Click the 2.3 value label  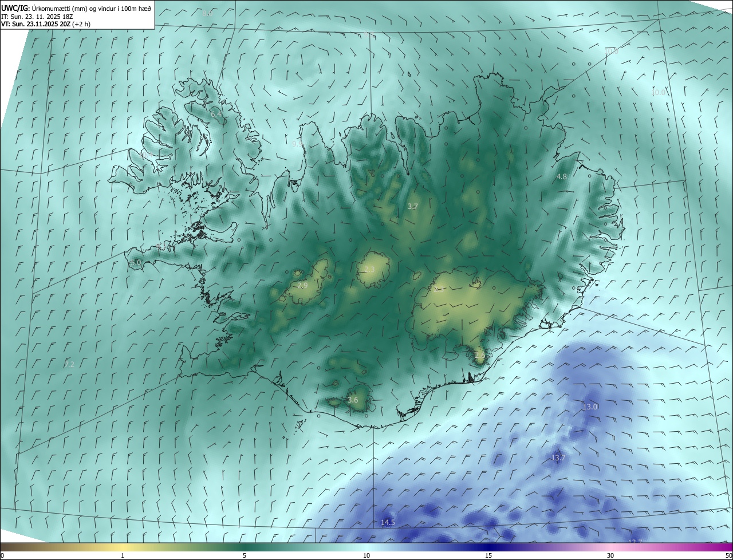369,270
